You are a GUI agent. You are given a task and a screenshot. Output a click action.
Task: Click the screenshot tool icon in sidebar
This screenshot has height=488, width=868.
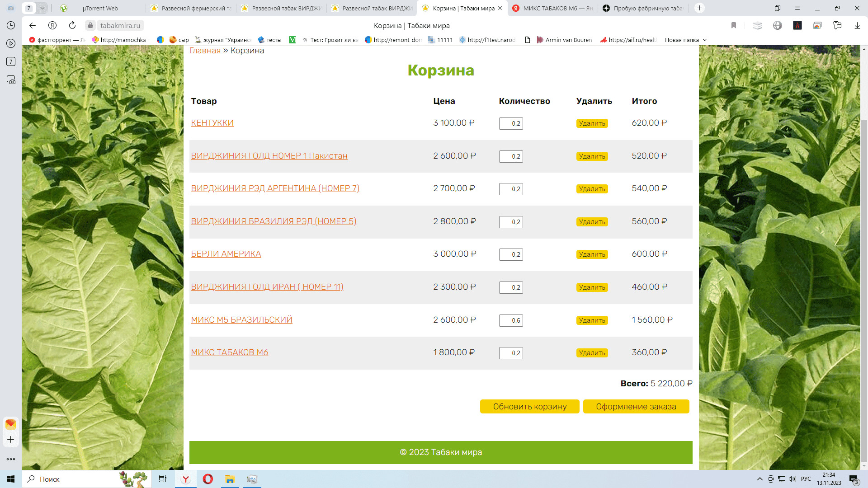point(11,80)
